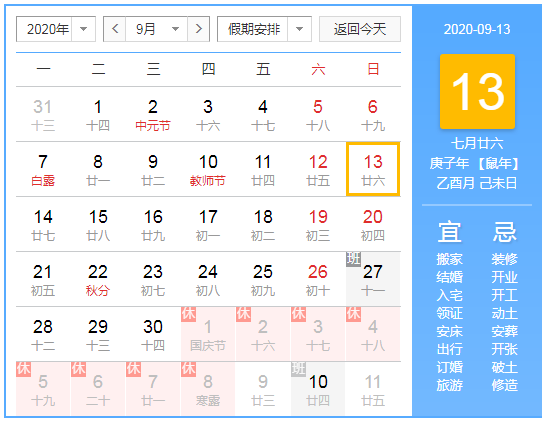Select September 2 中元节
The width and height of the screenshot is (547, 423).
(153, 114)
